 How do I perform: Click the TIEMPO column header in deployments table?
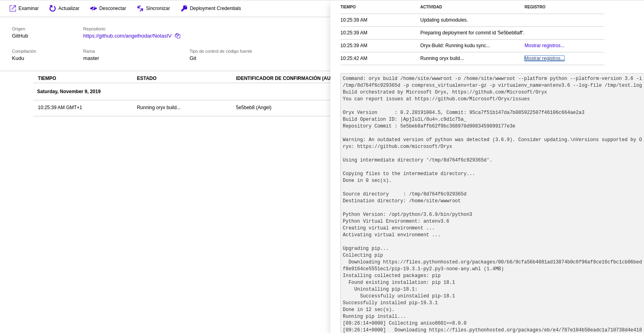click(47, 78)
